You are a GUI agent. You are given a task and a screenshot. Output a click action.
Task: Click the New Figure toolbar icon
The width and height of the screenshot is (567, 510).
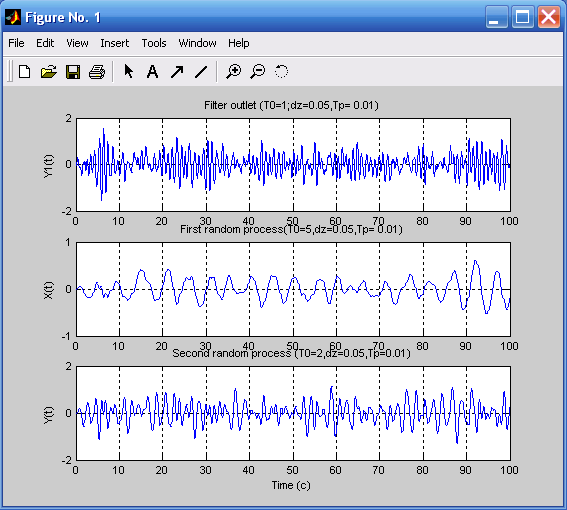point(24,71)
